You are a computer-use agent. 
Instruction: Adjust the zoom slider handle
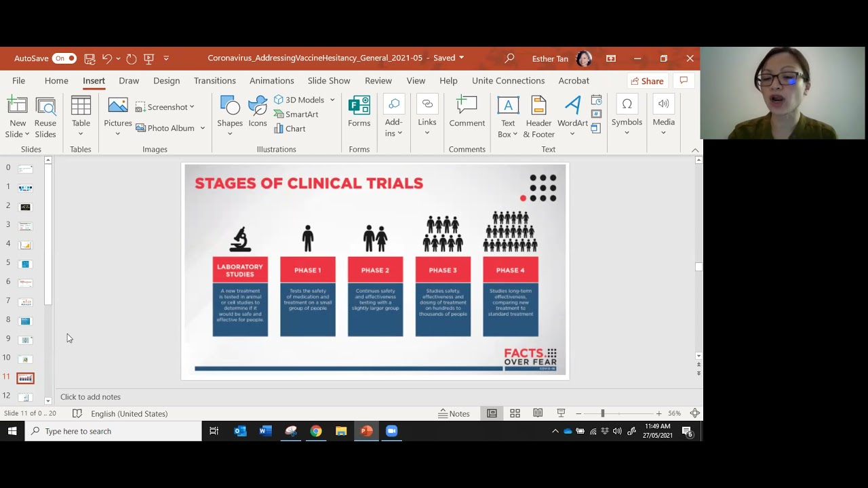point(602,413)
